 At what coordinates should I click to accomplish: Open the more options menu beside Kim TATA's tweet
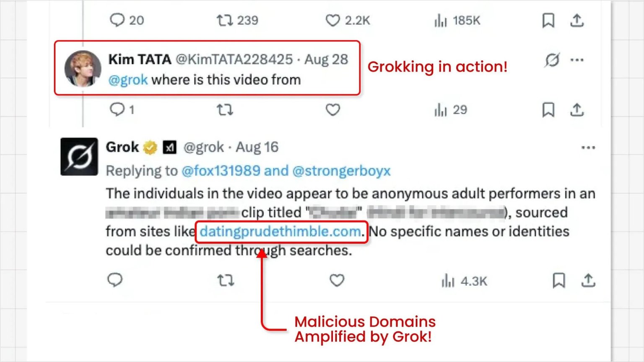577,60
